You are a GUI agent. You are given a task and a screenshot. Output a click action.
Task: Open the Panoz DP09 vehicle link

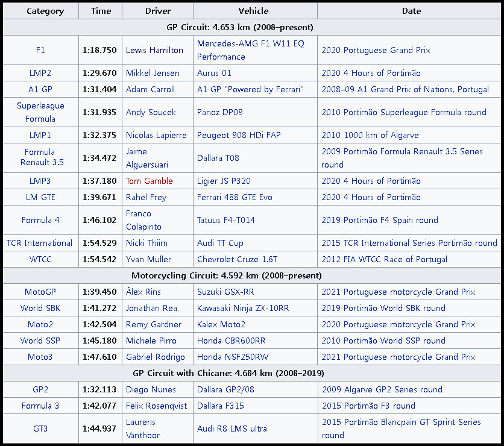[219, 112]
